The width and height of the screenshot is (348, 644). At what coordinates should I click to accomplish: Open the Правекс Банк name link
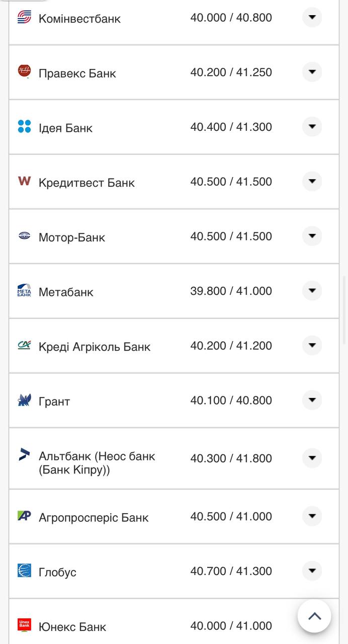[77, 73]
